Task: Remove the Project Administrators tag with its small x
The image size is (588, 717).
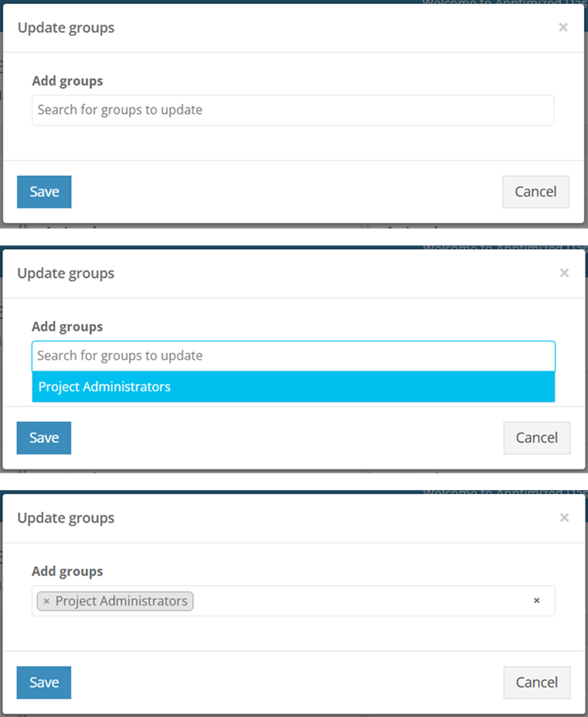Action: tap(46, 601)
